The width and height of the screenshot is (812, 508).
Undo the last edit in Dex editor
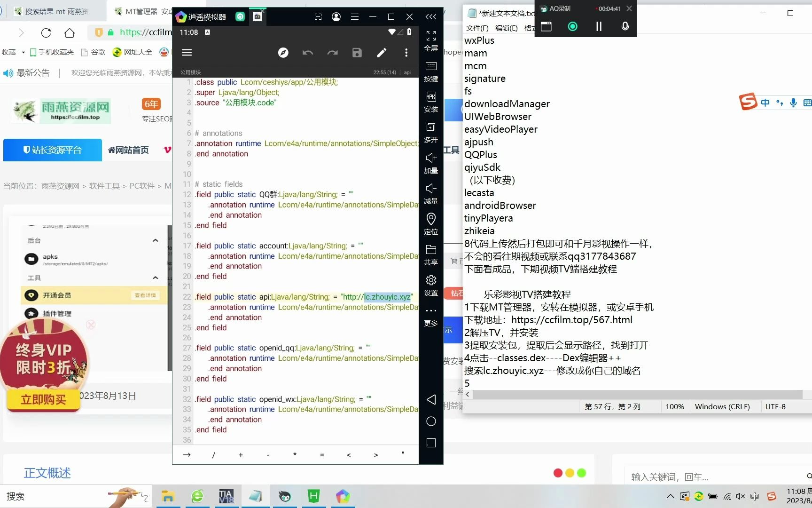click(308, 53)
